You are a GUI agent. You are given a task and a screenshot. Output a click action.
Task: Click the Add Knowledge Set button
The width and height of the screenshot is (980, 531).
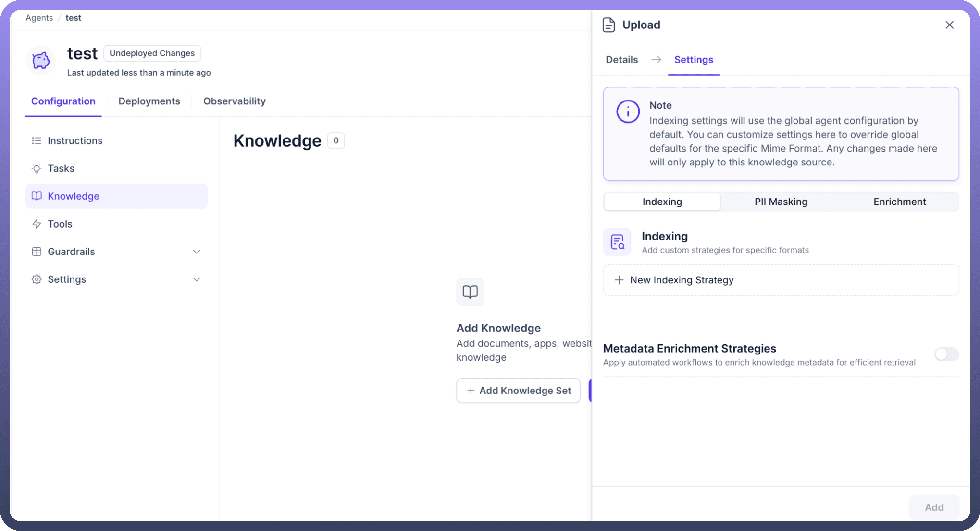518,391
